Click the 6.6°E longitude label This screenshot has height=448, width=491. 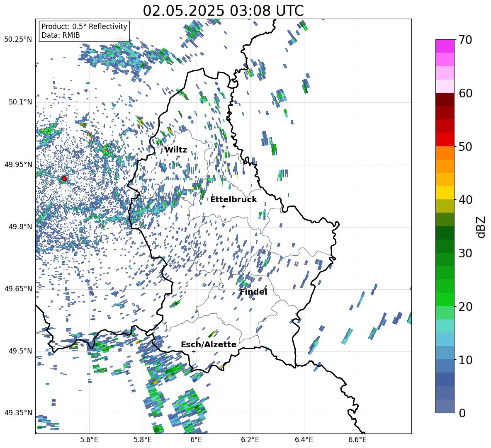pyautogui.click(x=357, y=440)
